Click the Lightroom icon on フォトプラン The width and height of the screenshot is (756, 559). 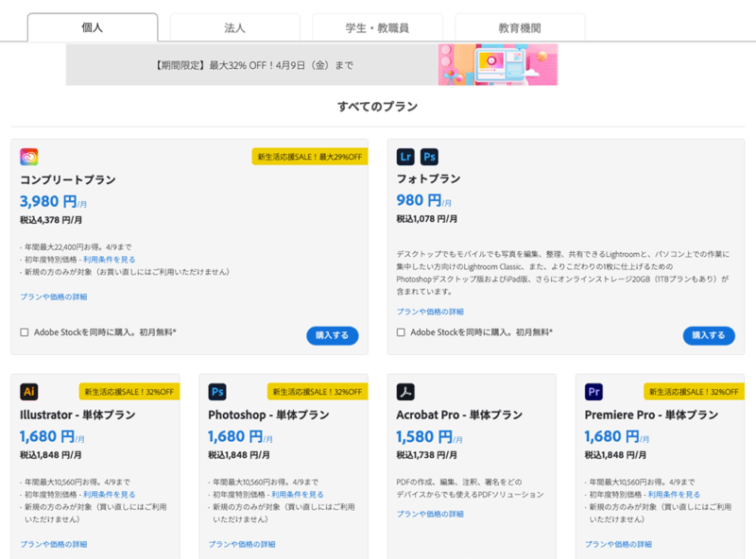pos(405,157)
